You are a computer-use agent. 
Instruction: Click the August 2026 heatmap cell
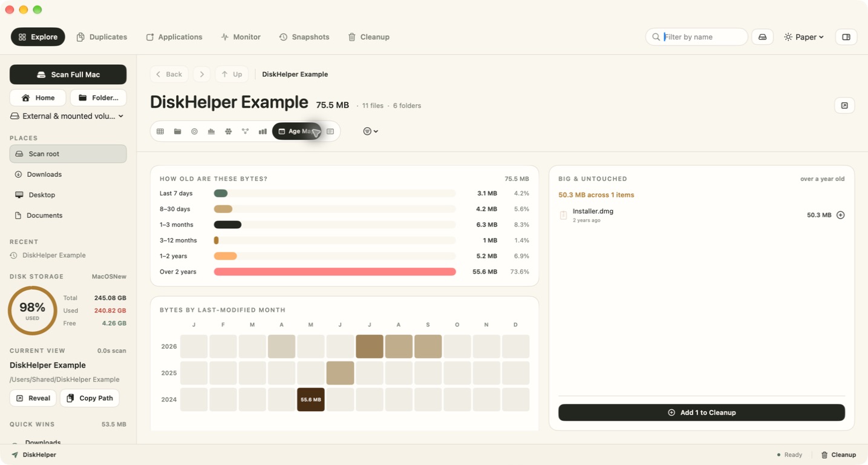tap(399, 346)
